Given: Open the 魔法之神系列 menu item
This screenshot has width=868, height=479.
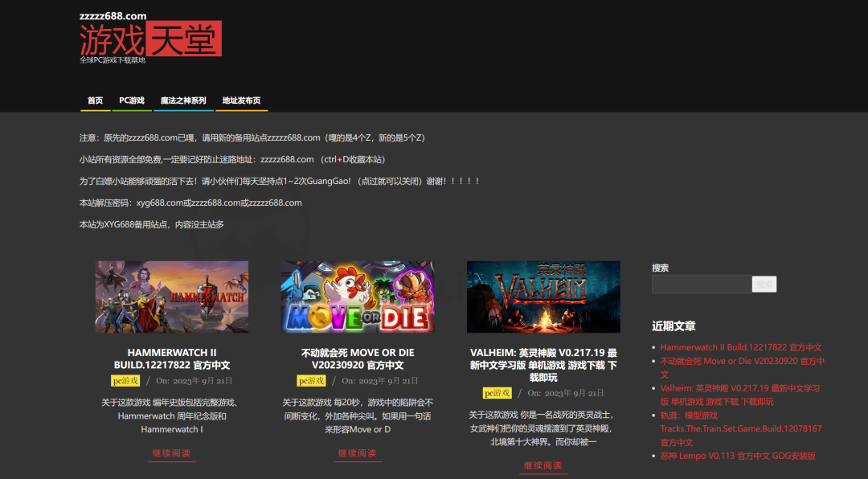Looking at the screenshot, I should [183, 100].
